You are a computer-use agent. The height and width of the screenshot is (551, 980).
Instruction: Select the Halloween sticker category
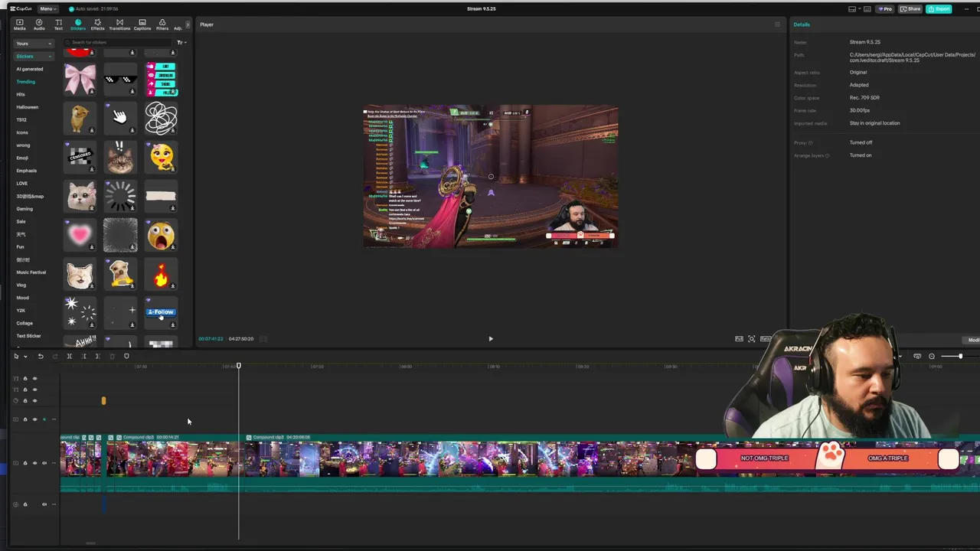pyautogui.click(x=27, y=107)
